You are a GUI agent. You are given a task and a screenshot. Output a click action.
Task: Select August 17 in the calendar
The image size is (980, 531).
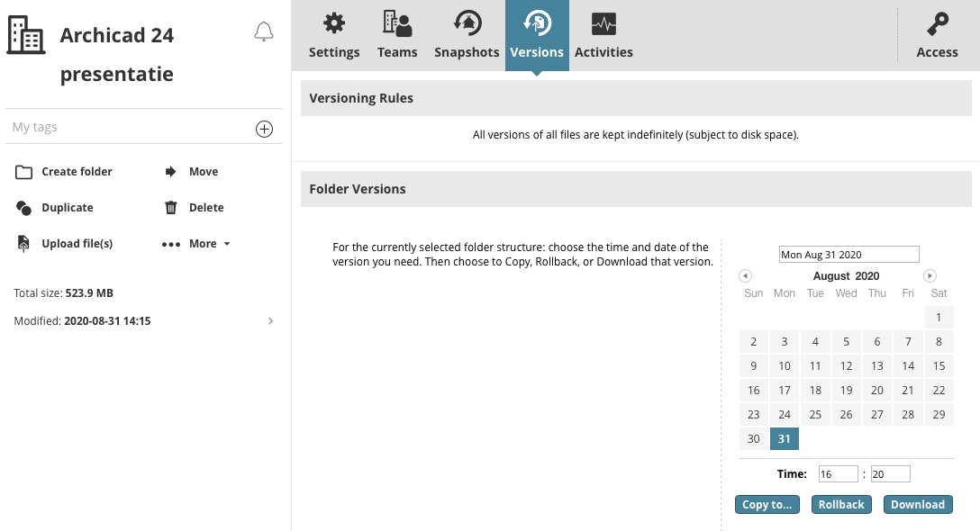[785, 391]
